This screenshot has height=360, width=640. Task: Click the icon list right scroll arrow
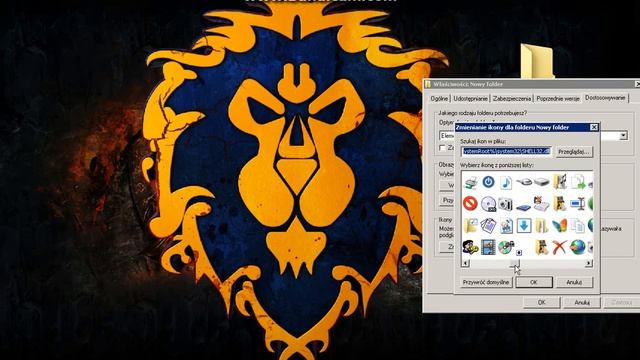[589, 263]
